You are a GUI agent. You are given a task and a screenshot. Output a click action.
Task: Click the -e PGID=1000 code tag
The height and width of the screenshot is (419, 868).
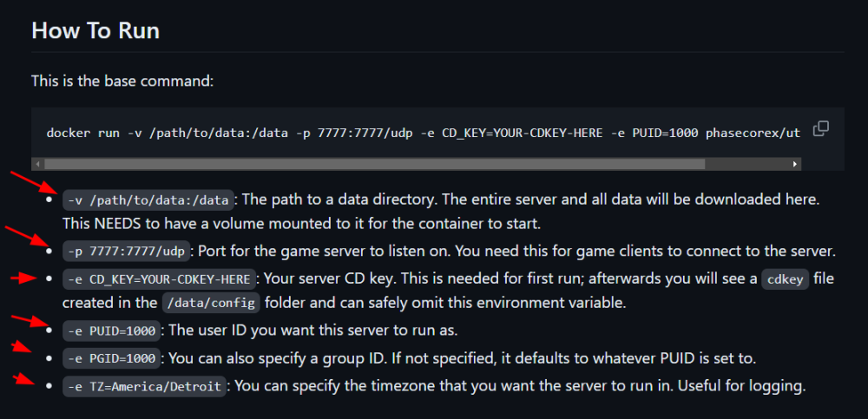[111, 358]
